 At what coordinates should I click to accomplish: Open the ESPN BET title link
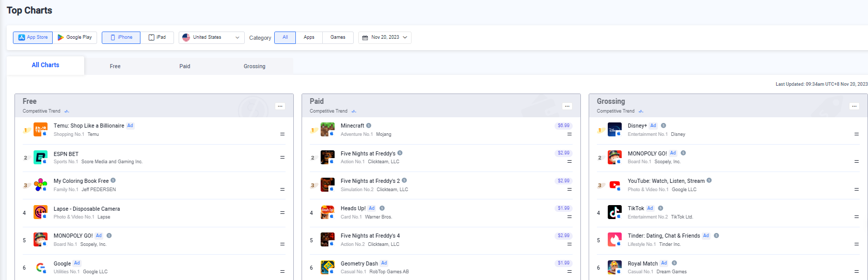(66, 154)
